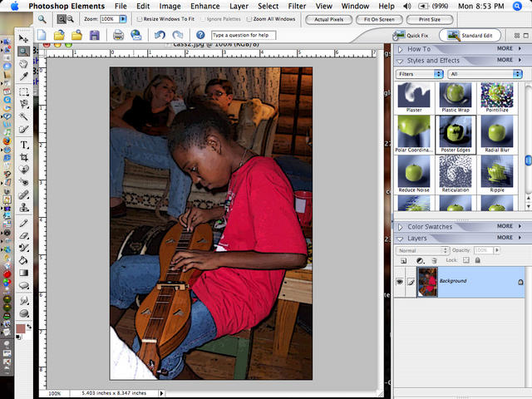532x399 pixels.
Task: Open the Image menu
Action: tap(170, 6)
